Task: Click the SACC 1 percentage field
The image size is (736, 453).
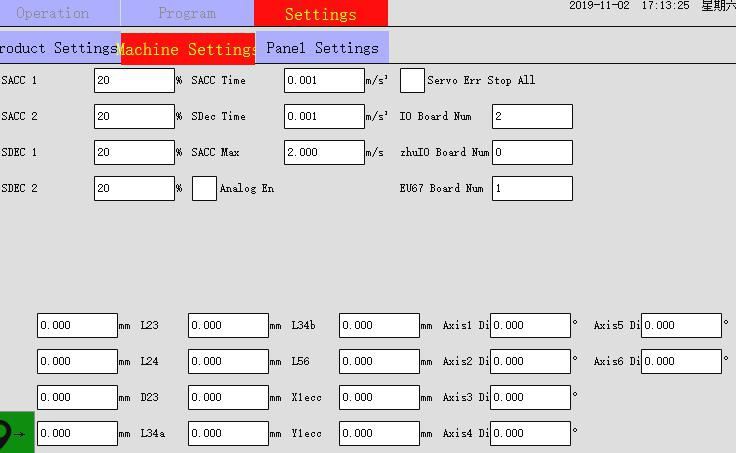Action: pos(134,80)
